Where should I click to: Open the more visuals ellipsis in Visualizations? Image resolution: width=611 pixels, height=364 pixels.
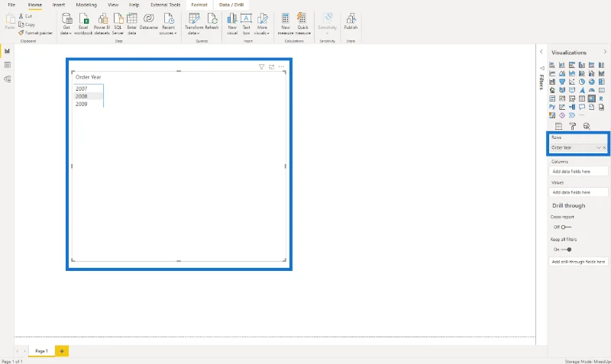click(x=582, y=115)
